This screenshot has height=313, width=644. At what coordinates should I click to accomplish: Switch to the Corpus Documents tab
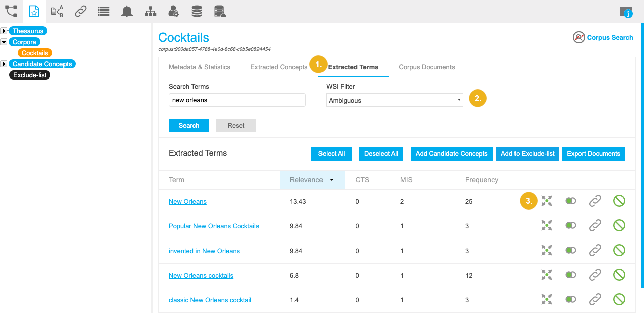coord(426,67)
